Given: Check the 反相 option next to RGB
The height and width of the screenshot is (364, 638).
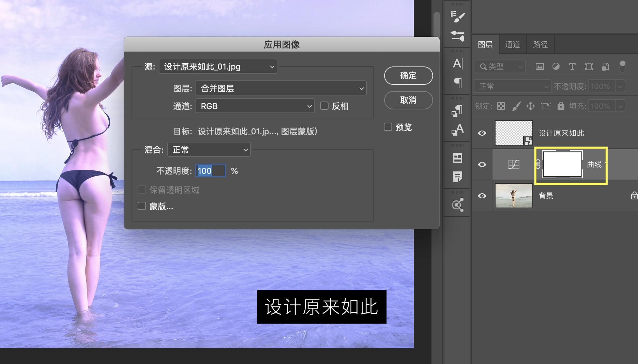Looking at the screenshot, I should 324,106.
